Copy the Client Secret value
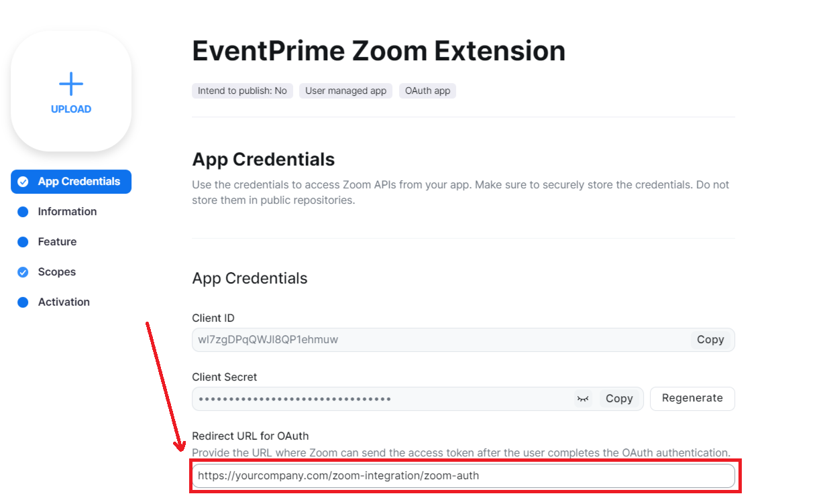This screenshot has width=827, height=504. (x=619, y=398)
